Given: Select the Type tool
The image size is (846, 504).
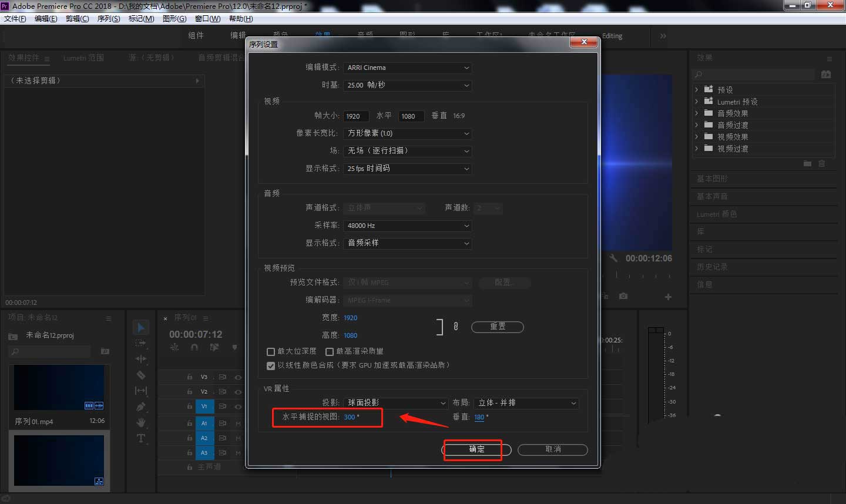Looking at the screenshot, I should click(141, 438).
